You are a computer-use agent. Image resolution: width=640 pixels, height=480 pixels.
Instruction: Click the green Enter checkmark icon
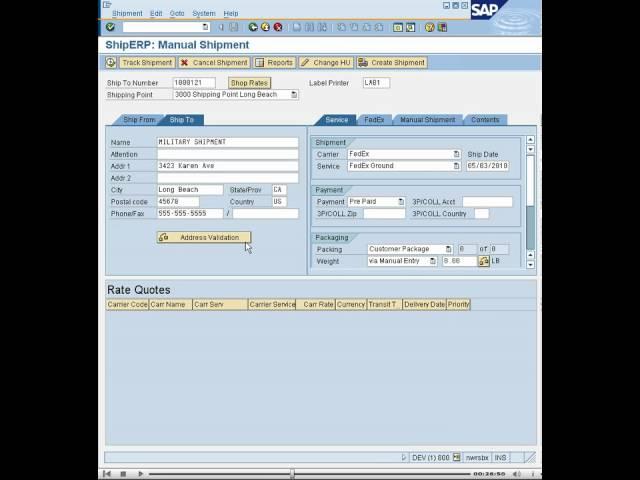pyautogui.click(x=110, y=27)
